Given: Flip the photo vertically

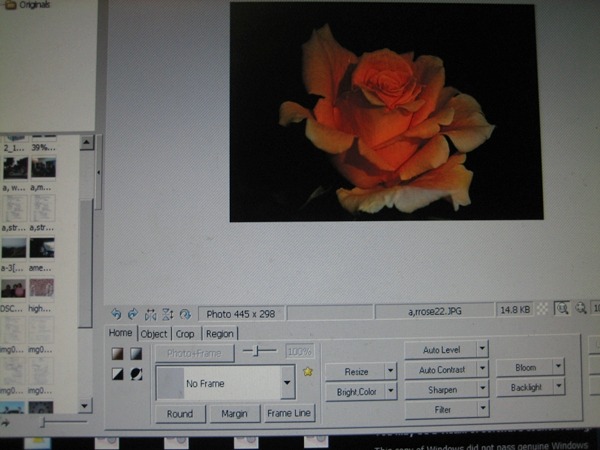Looking at the screenshot, I should (168, 315).
